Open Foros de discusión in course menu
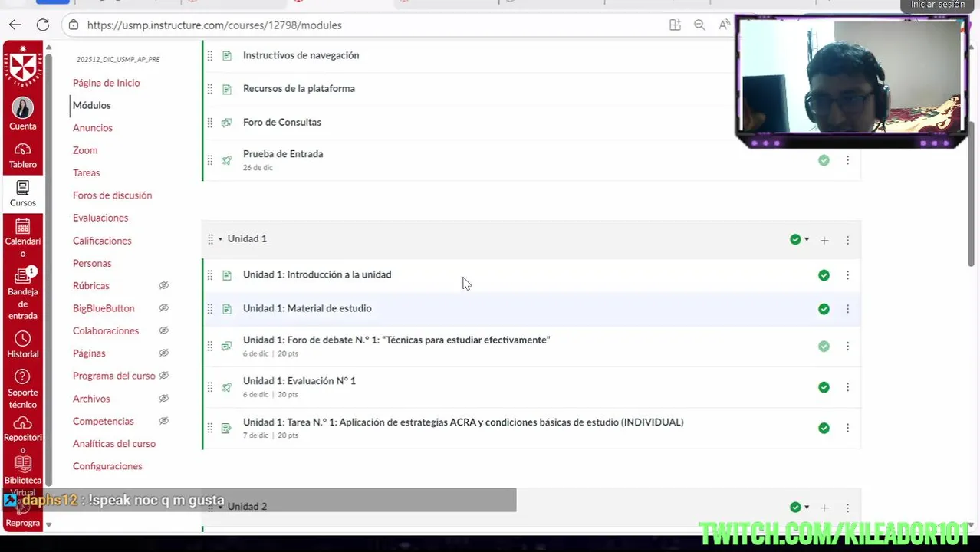 [x=112, y=195]
